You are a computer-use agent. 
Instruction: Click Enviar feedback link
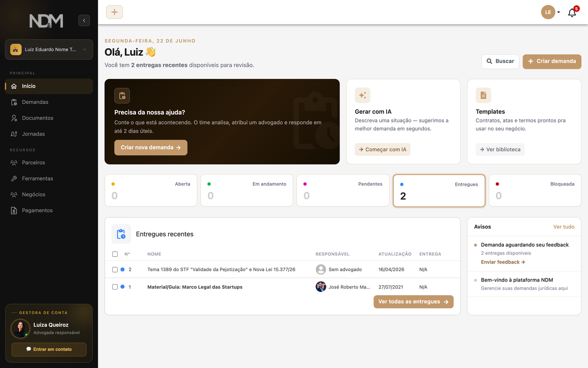[x=503, y=262]
